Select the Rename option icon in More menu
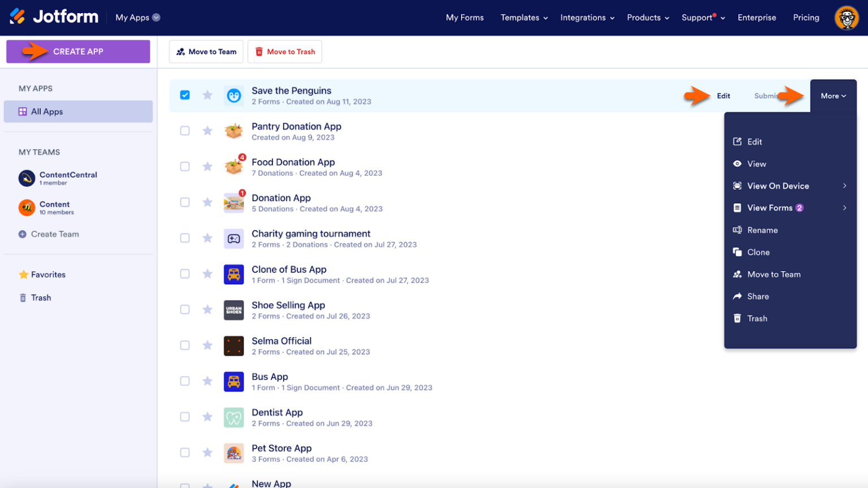Image resolution: width=868 pixels, height=488 pixels. (x=737, y=230)
